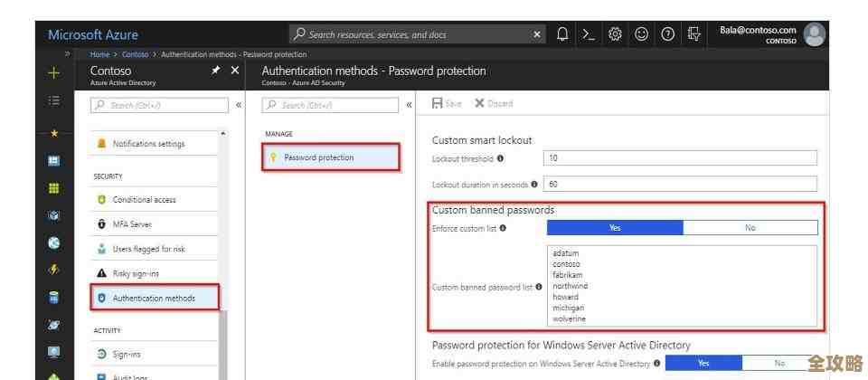Image resolution: width=868 pixels, height=380 pixels.
Task: Open the green grid All resources icon
Action: (x=53, y=188)
